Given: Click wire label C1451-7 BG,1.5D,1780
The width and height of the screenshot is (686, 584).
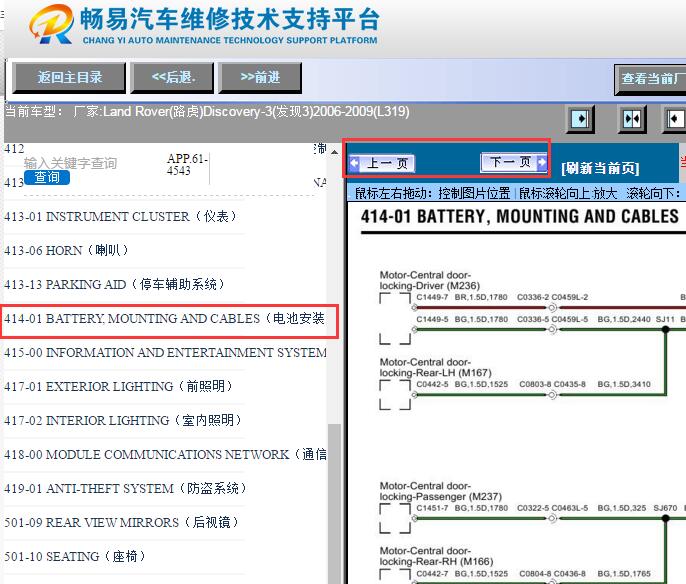Looking at the screenshot, I should (462, 508).
